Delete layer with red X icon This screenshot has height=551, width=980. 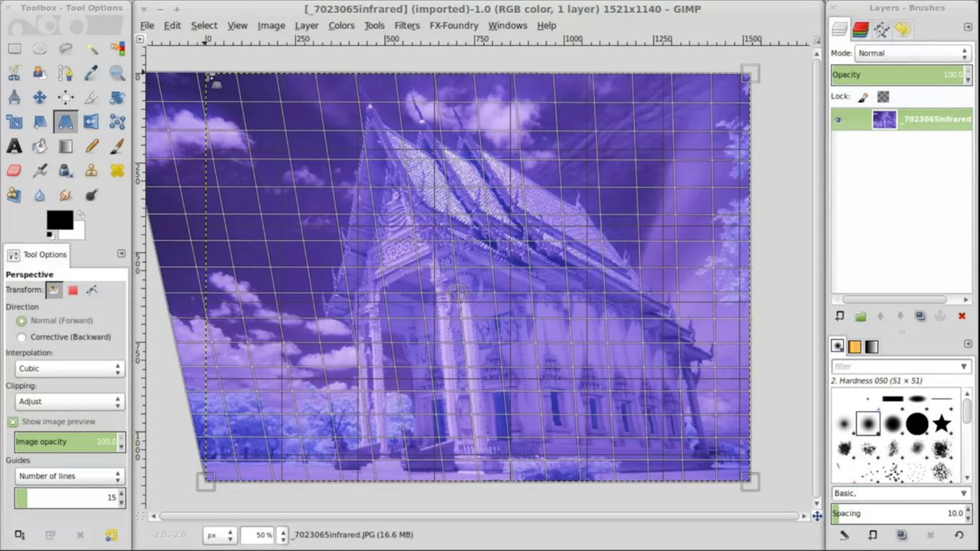click(x=962, y=316)
